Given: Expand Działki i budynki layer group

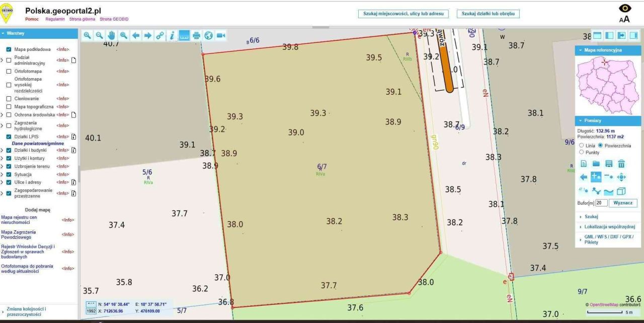Looking at the screenshot, I should pos(2,150).
